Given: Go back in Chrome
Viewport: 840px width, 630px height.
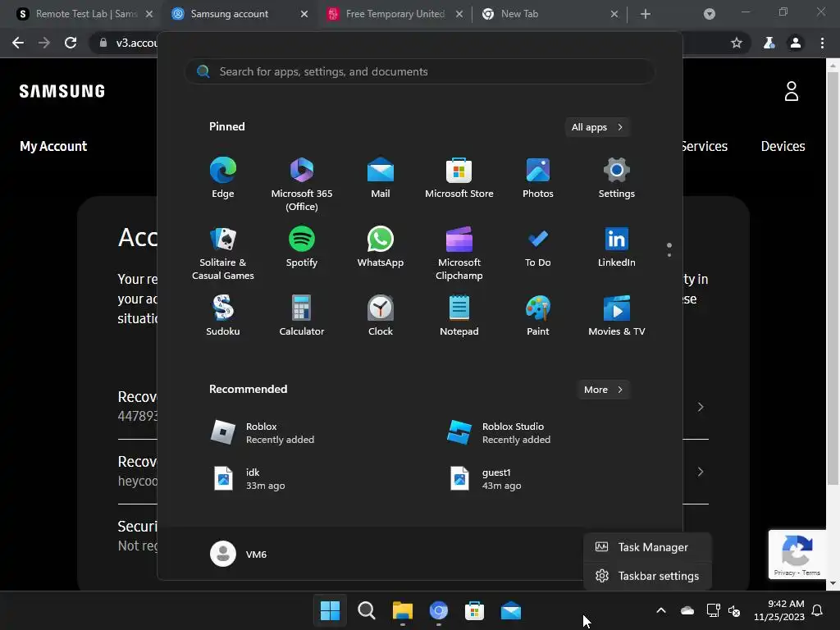Looking at the screenshot, I should (x=18, y=43).
